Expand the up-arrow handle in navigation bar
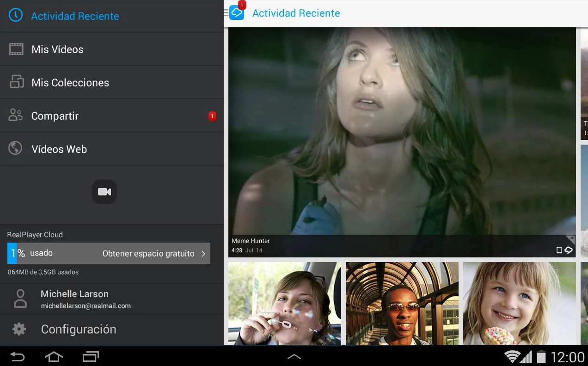The image size is (588, 366). [x=294, y=356]
